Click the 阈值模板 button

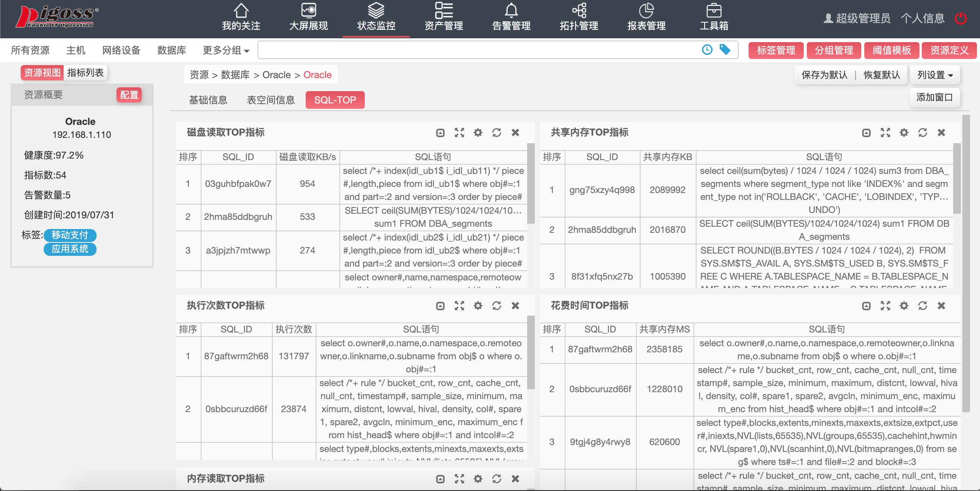coord(892,50)
